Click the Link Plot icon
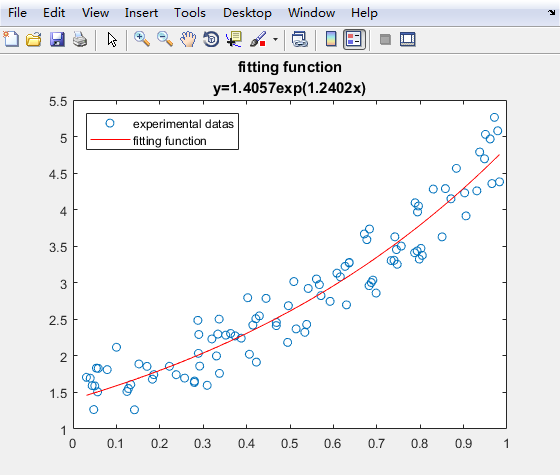Viewport: 560px width, 475px height. click(x=299, y=39)
